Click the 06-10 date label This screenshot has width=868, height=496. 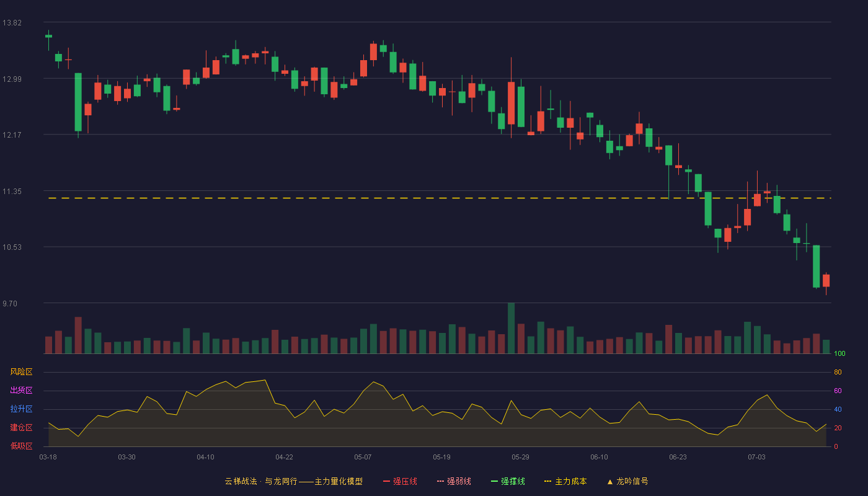599,457
